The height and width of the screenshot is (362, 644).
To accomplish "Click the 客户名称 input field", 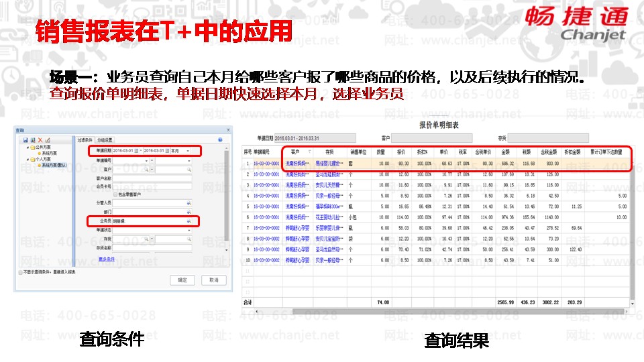I will pyautogui.click(x=152, y=178).
